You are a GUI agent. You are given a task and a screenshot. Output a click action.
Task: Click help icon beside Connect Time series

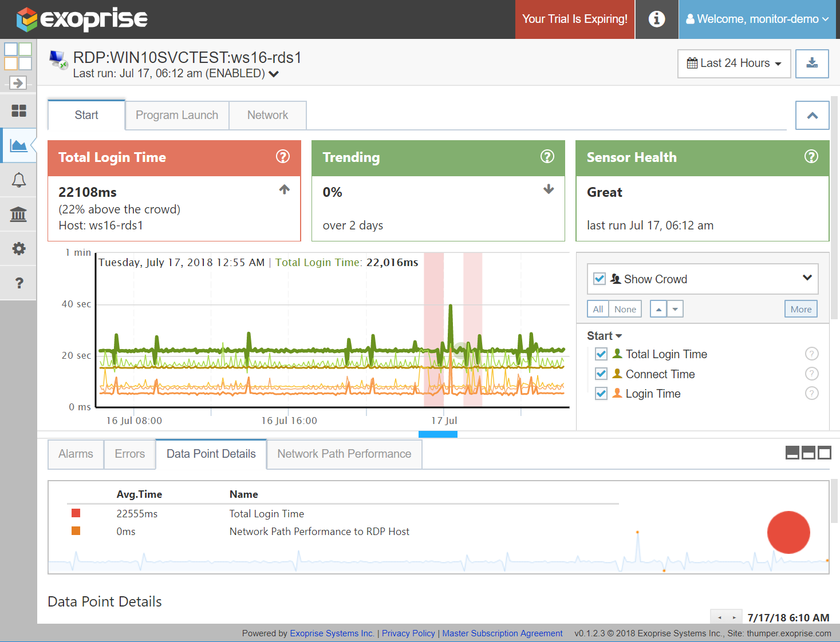(x=812, y=374)
